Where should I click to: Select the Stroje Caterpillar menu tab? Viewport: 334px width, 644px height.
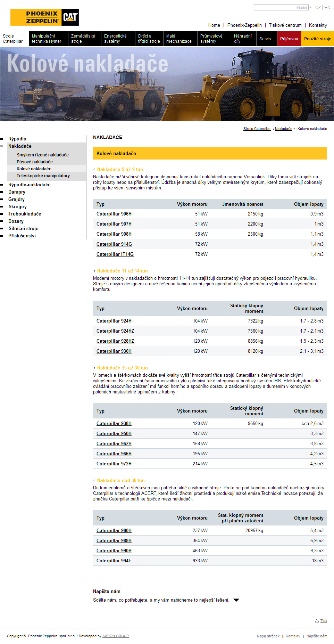[14, 39]
